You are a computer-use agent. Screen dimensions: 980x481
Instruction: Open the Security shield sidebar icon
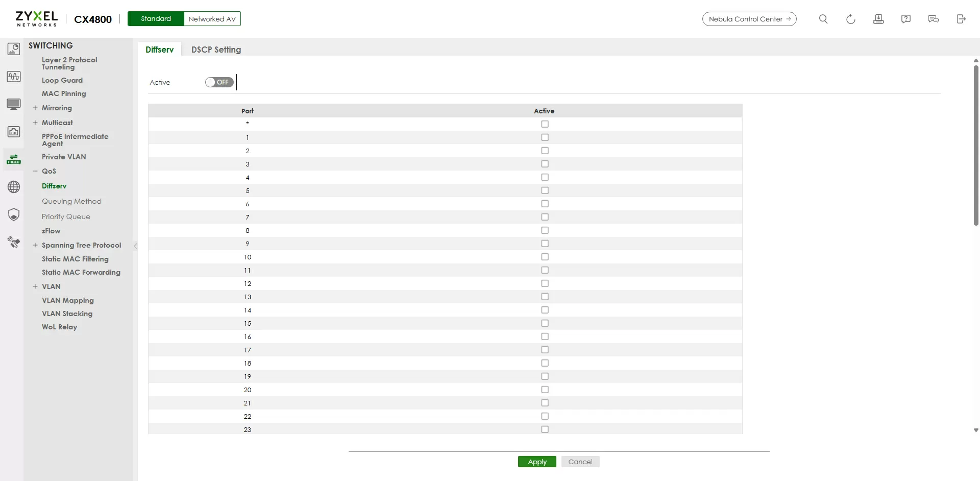click(x=14, y=214)
